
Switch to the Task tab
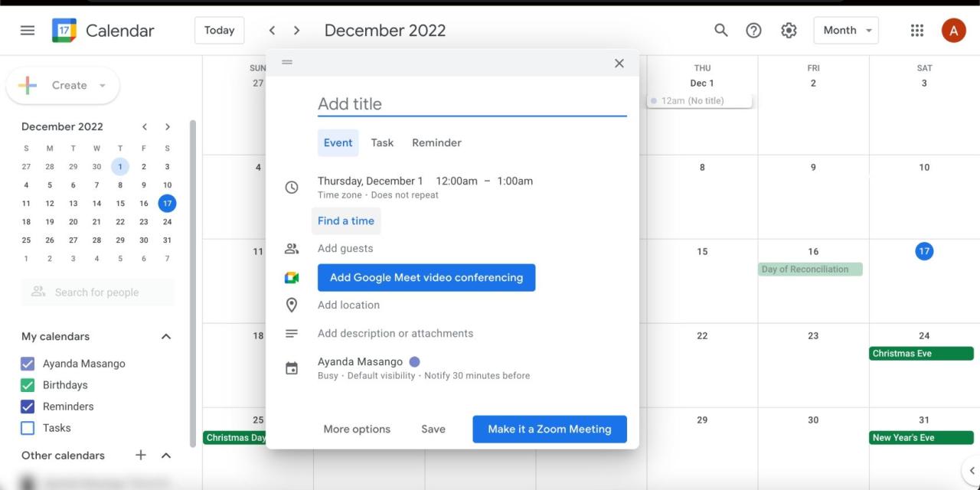click(382, 142)
